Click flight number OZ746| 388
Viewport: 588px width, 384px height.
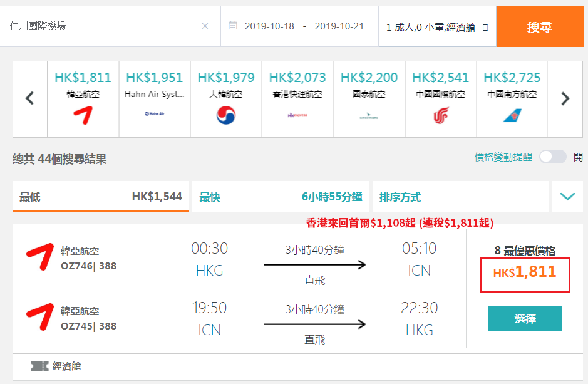point(88,266)
